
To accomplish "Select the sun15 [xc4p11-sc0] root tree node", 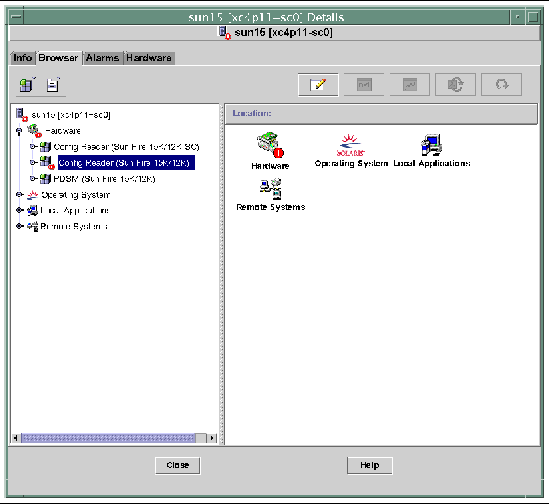I will 71,115.
